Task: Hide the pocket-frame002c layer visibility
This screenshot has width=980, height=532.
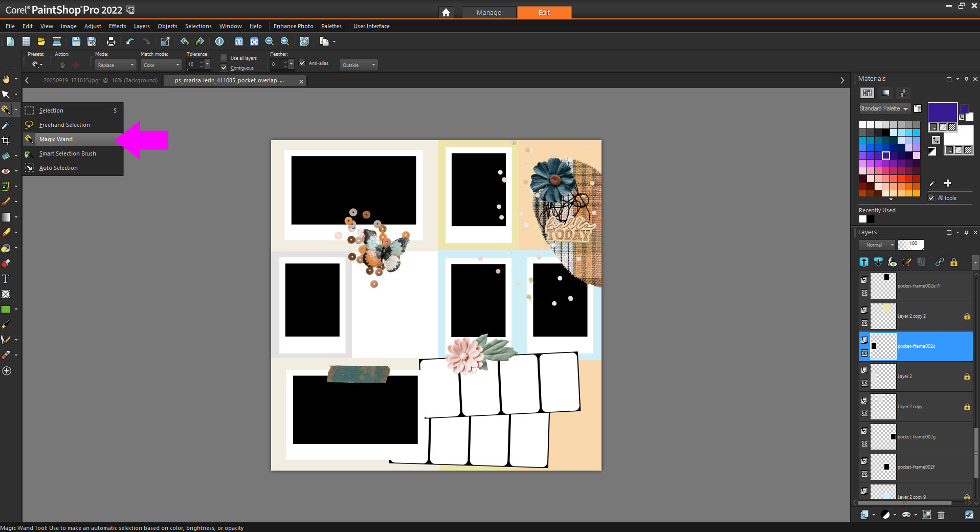Action: (864, 353)
